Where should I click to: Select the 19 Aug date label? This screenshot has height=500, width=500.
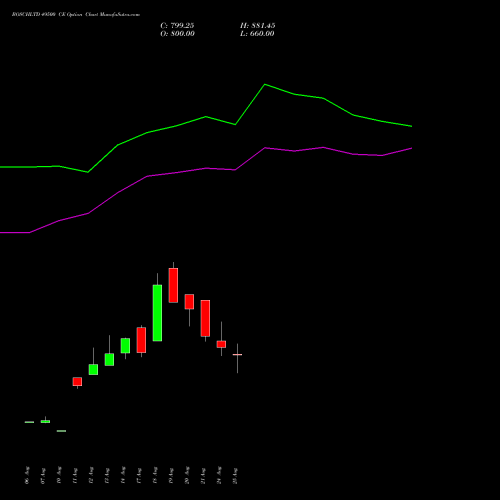pyautogui.click(x=171, y=476)
